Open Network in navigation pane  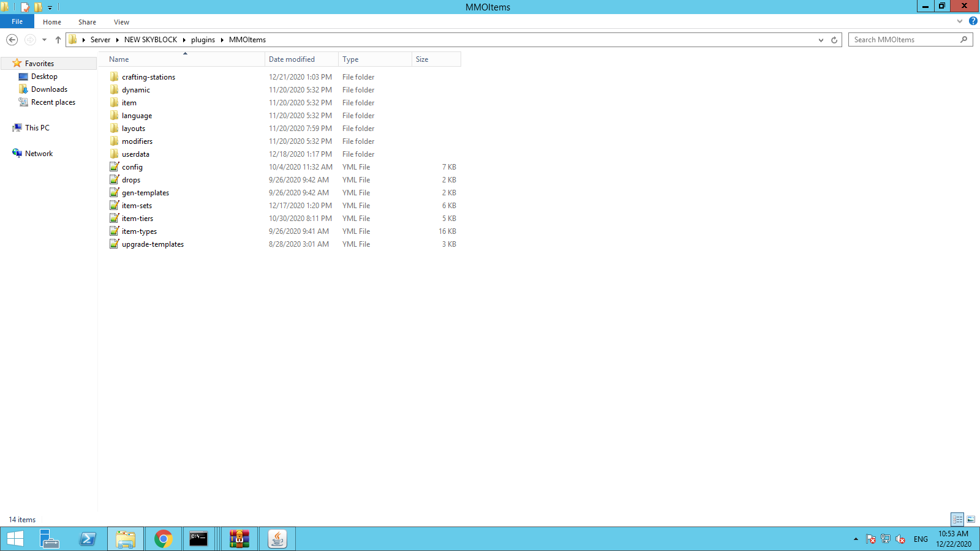click(39, 154)
